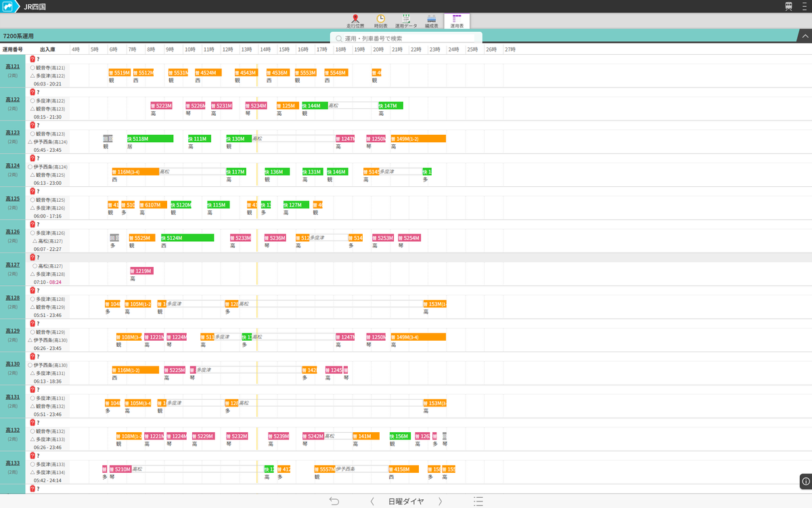Select rapid train 5124M in 高126 row
This screenshot has height=508, width=812.
click(x=187, y=238)
